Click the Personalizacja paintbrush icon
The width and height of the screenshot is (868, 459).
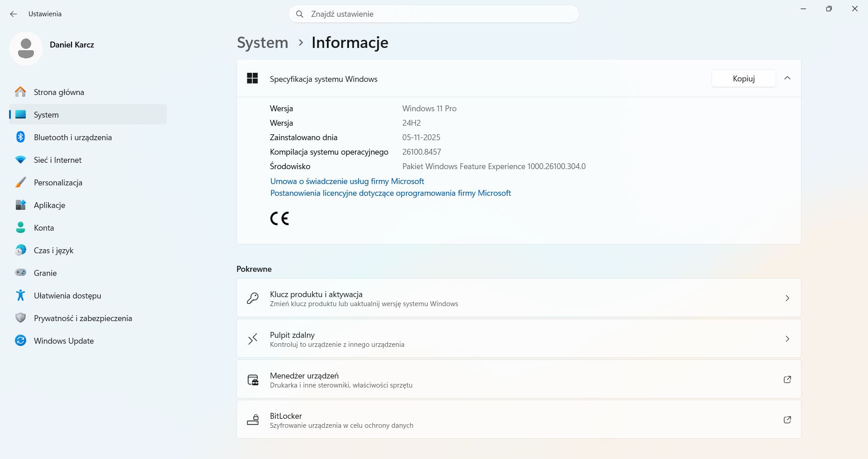pos(20,182)
